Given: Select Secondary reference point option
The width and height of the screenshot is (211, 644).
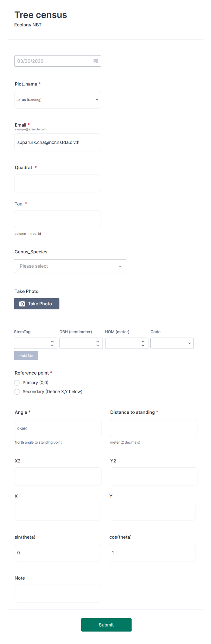Looking at the screenshot, I should pos(17,391).
